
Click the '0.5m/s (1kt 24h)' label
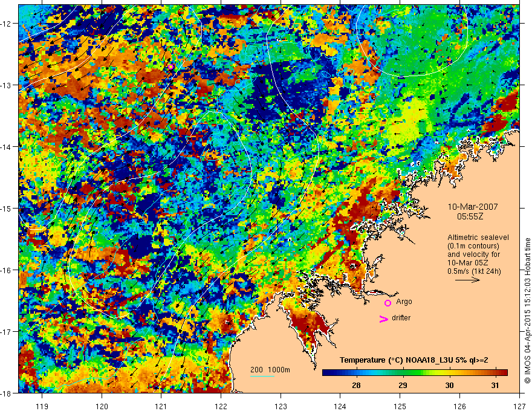[475, 271]
